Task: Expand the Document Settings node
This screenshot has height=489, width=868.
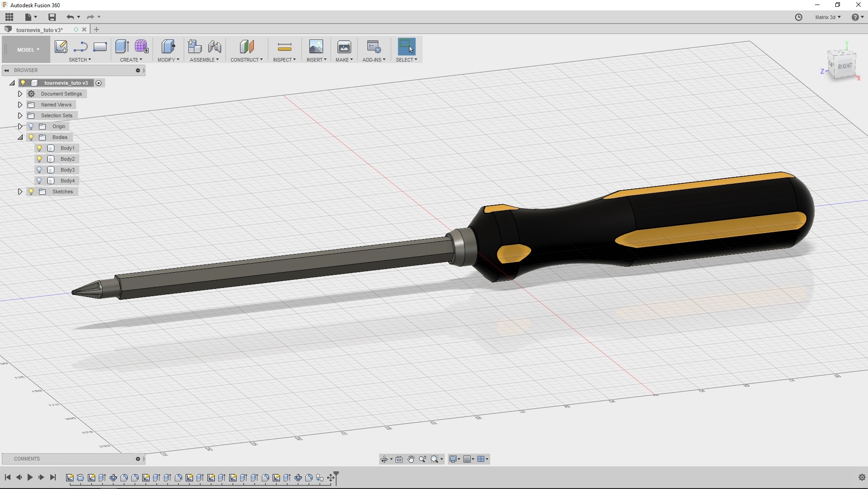Action: click(20, 94)
